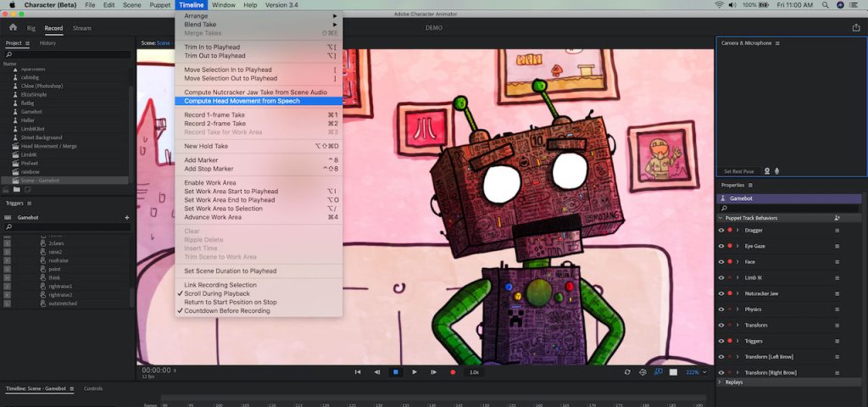The image size is (868, 407).
Task: Open the Dragger behavior options menu
Action: click(x=837, y=231)
